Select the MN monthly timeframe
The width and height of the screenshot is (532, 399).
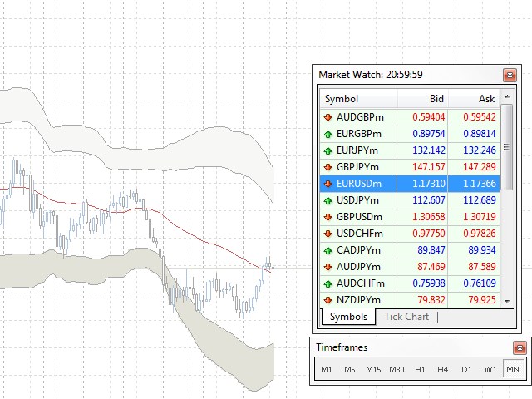[x=513, y=369]
